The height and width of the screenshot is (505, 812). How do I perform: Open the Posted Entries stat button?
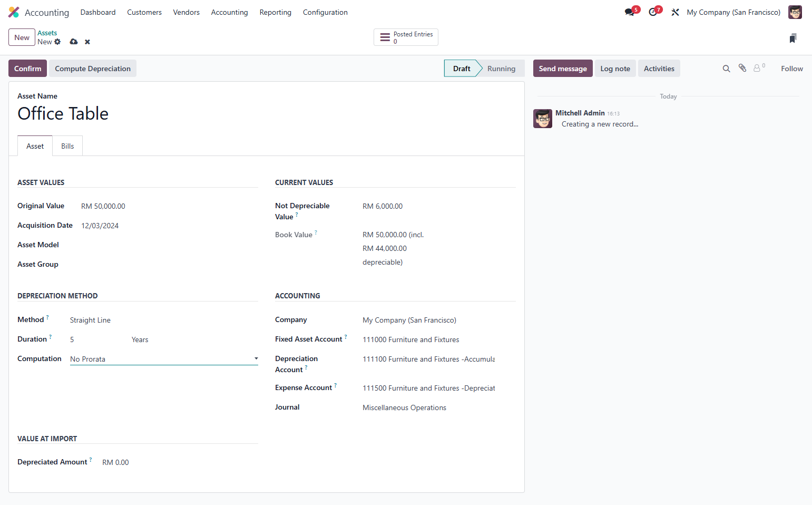click(x=406, y=37)
